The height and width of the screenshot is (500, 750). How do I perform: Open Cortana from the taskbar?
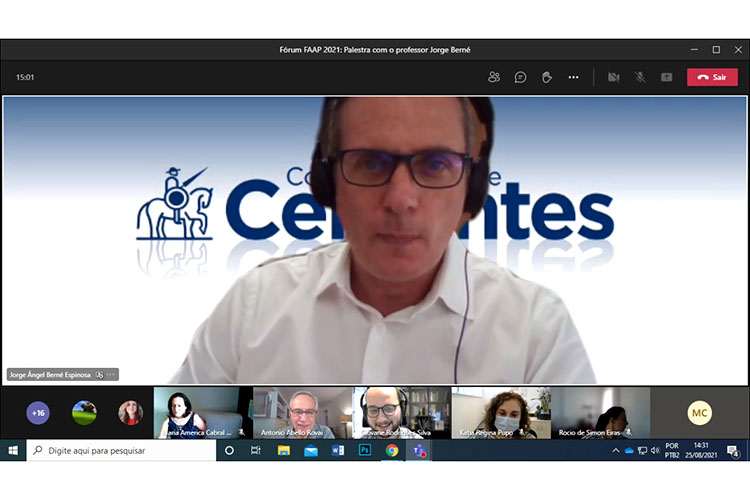tap(229, 450)
